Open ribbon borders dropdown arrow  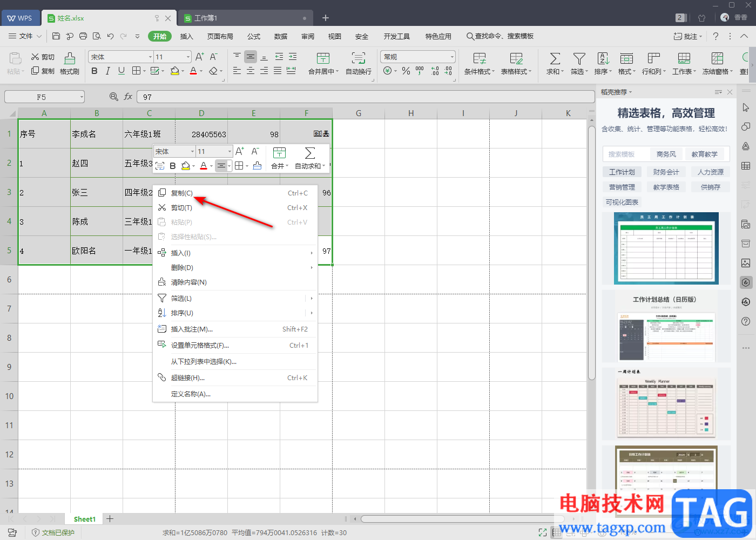(144, 71)
